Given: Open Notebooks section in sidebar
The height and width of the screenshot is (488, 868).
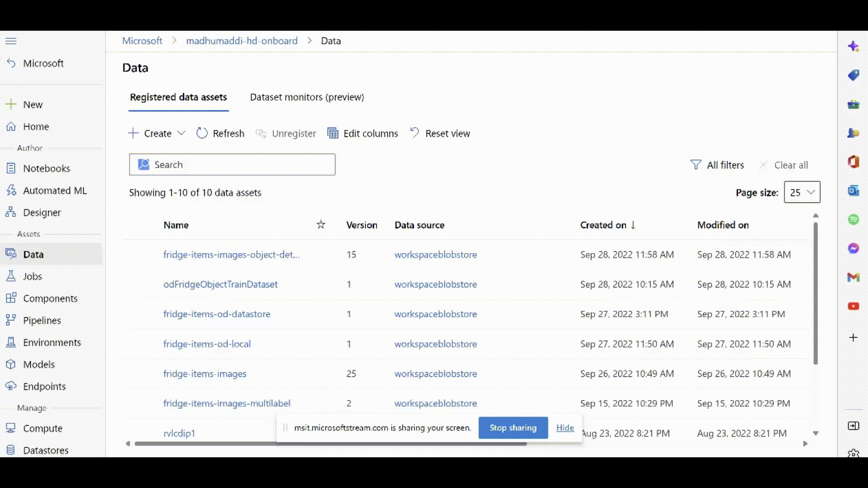Looking at the screenshot, I should [47, 168].
